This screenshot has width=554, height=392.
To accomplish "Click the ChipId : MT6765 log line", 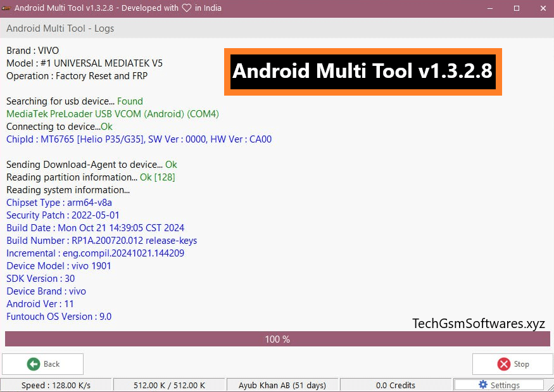I will pos(139,139).
